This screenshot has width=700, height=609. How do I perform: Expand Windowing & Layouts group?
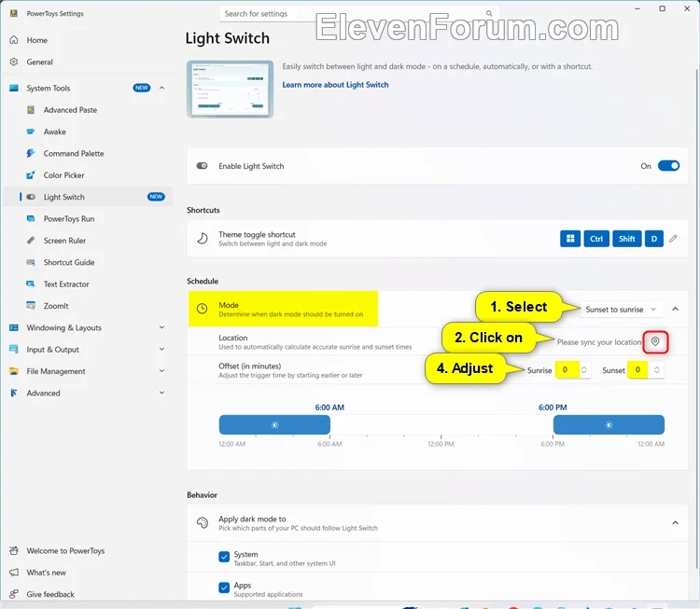[x=161, y=327]
